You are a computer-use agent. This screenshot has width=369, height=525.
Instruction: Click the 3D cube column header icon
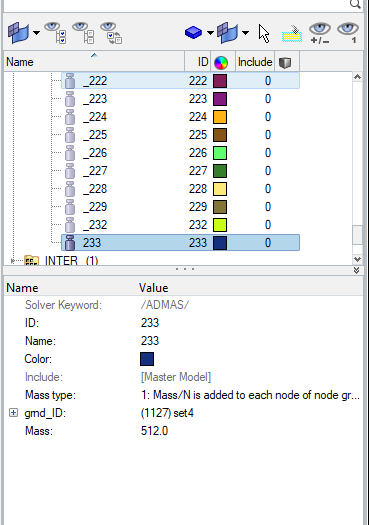click(x=285, y=62)
